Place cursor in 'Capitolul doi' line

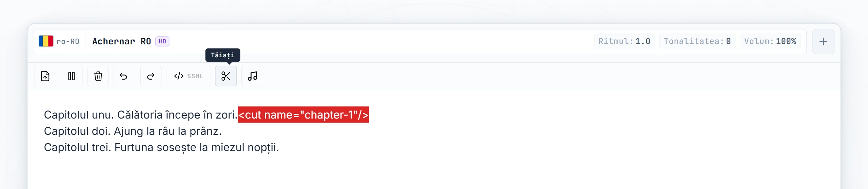[x=133, y=131]
